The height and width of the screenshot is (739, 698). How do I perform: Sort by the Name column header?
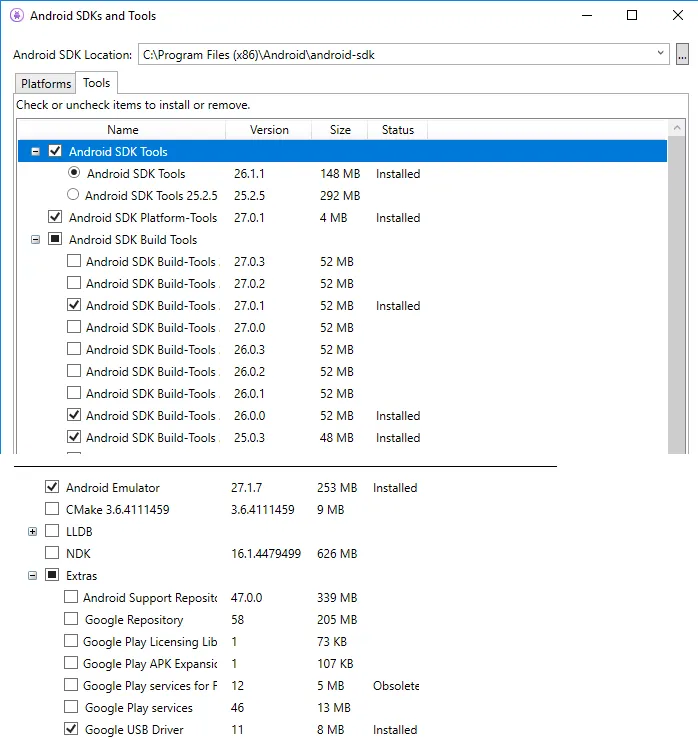(122, 130)
